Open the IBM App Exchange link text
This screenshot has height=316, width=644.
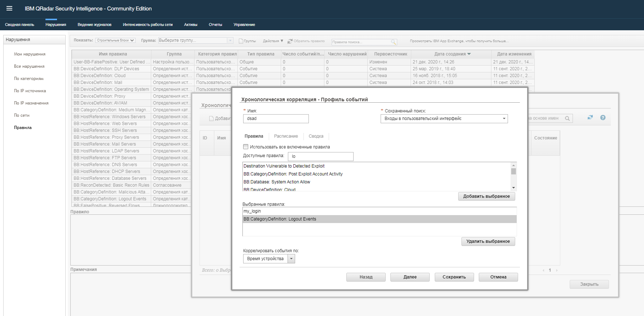(x=459, y=41)
